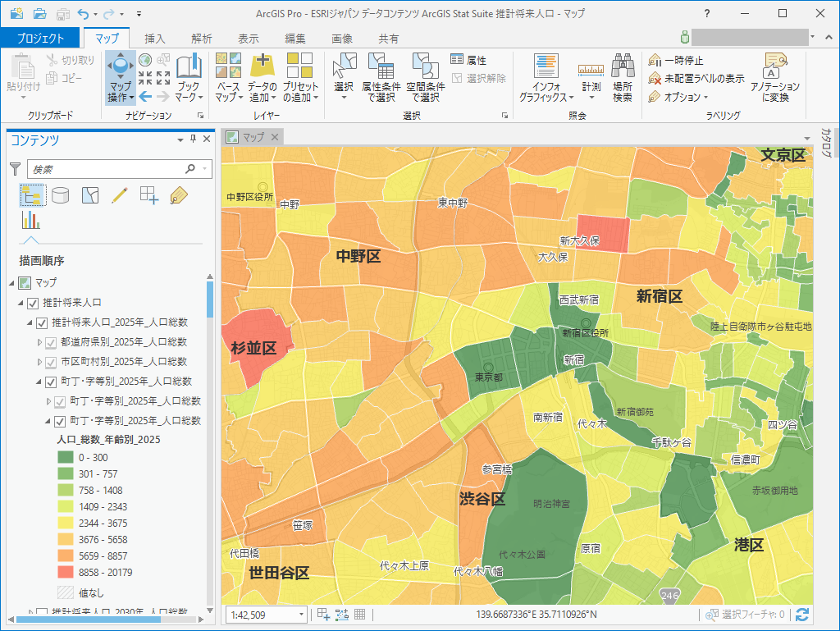Open the Basemap (ベースマップ) gallery
This screenshot has width=840, height=631.
pos(228,77)
